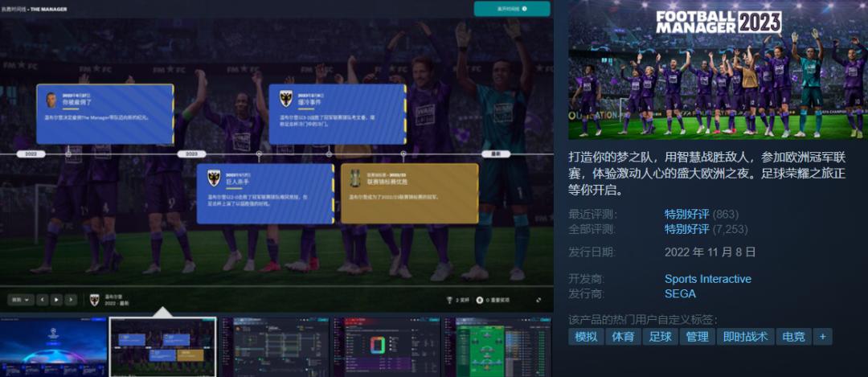Go to previous timeline event arrow

click(x=43, y=300)
